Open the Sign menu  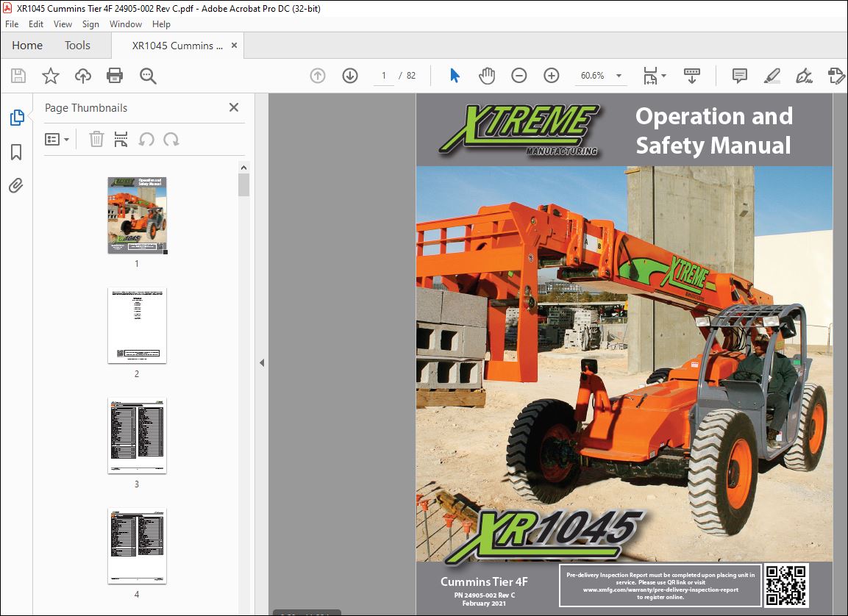point(90,24)
